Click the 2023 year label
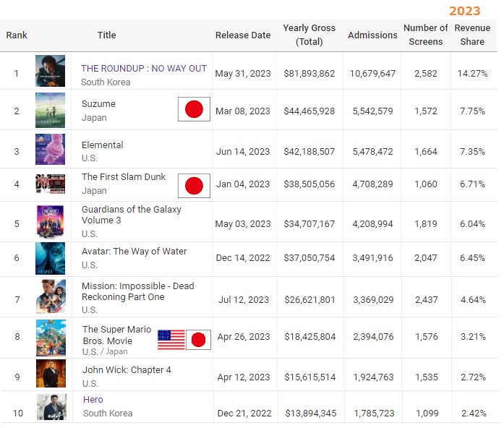Screen dimensions: 504x428 pos(464,11)
